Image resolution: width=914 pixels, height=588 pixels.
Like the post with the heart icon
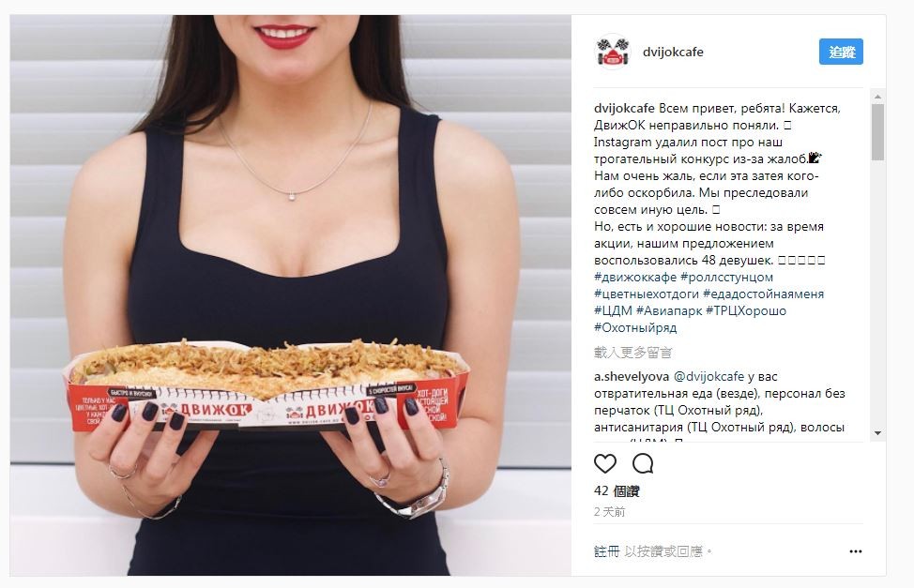605,464
